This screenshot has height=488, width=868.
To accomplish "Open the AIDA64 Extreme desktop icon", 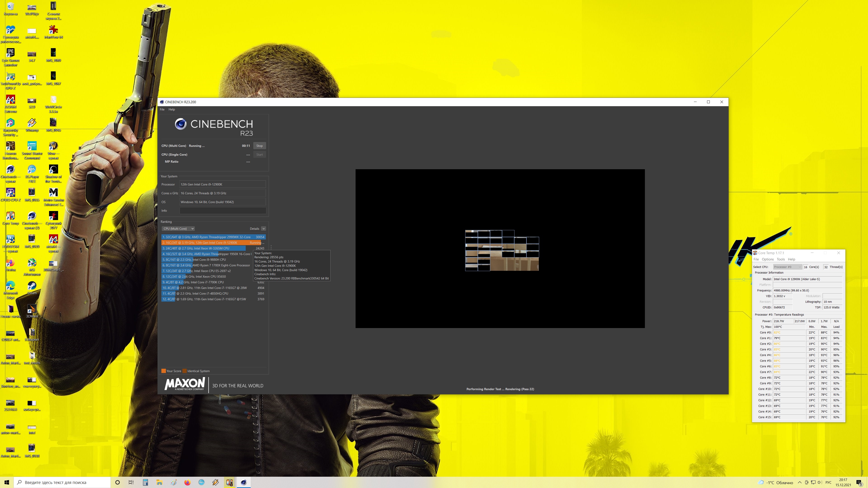I will [x=10, y=100].
